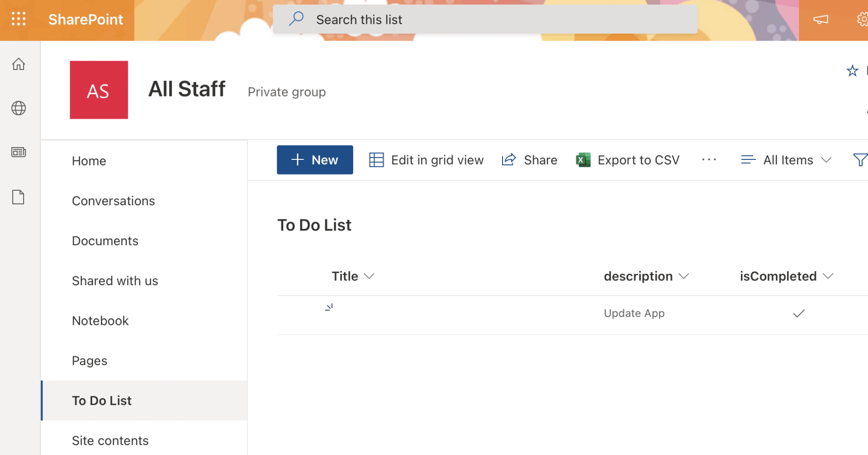Toggle the isCompleted checkmark for Update App

click(799, 314)
